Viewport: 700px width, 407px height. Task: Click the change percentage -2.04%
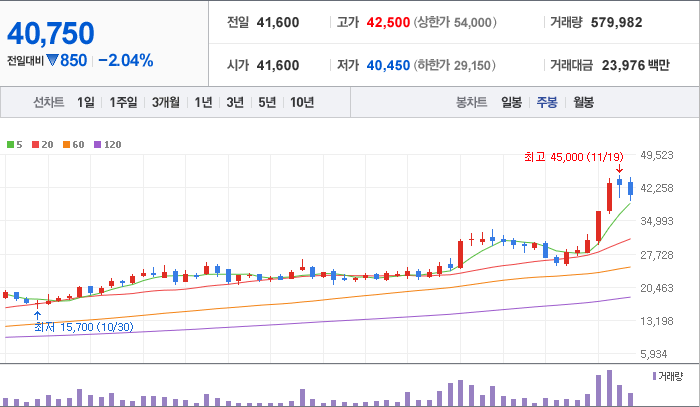[x=126, y=60]
